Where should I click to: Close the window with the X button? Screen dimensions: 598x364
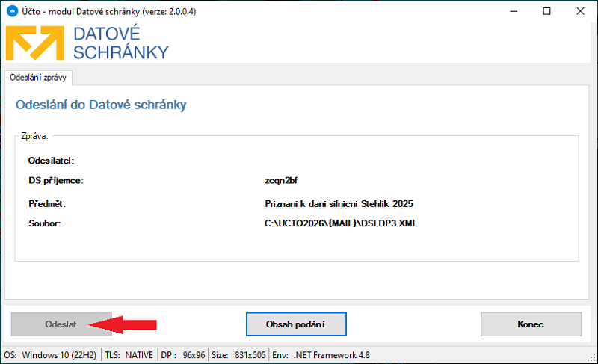[580, 12]
